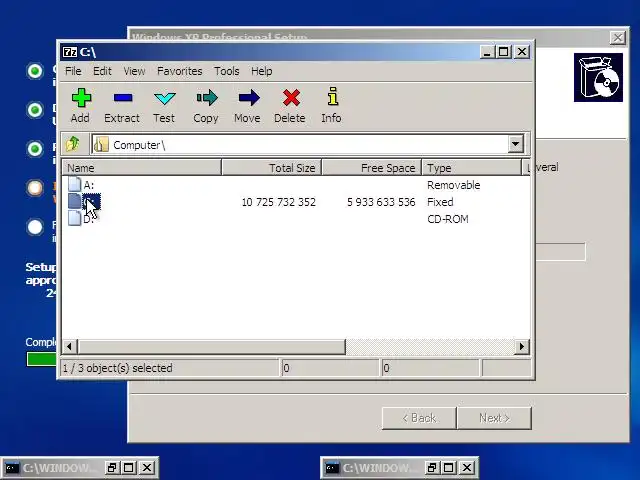Click the CD-ROM type text
This screenshot has height=480, width=640.
coord(448,219)
